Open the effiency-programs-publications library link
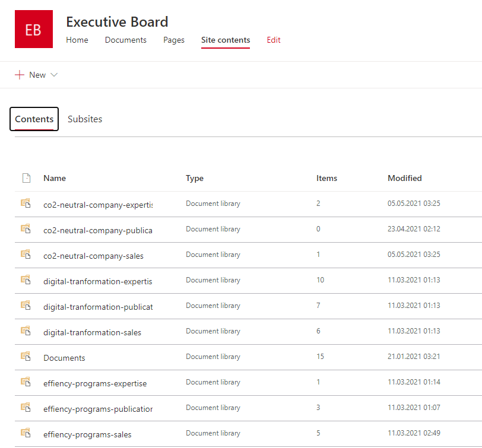Viewport: 482px width, 448px height. click(x=97, y=409)
